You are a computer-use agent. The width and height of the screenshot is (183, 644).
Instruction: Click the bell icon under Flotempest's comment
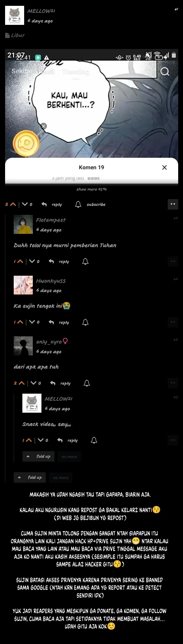tap(85, 262)
